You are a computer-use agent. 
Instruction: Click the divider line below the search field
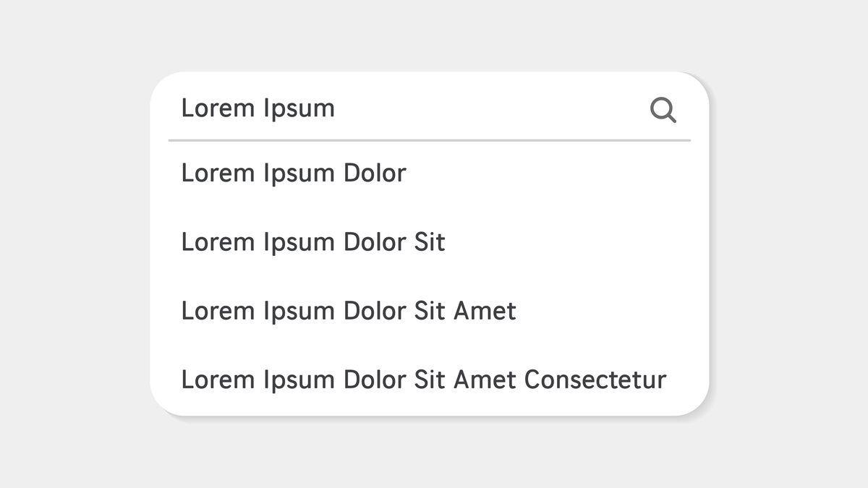429,140
